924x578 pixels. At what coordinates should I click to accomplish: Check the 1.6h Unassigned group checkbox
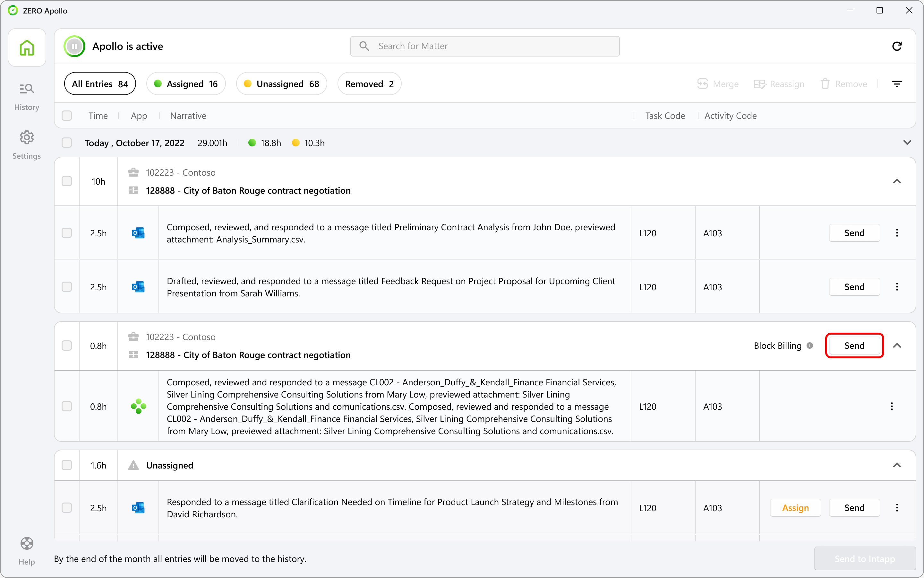point(67,465)
